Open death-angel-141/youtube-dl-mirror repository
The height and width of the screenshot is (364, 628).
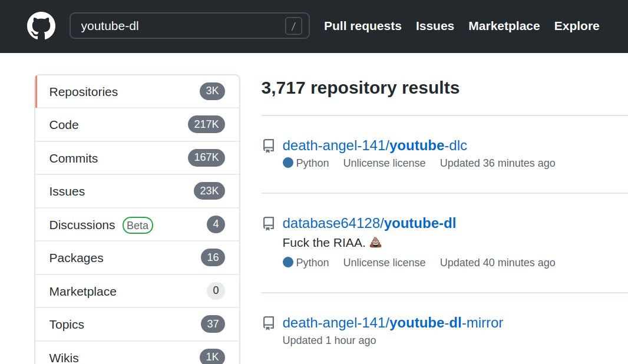[x=393, y=323]
